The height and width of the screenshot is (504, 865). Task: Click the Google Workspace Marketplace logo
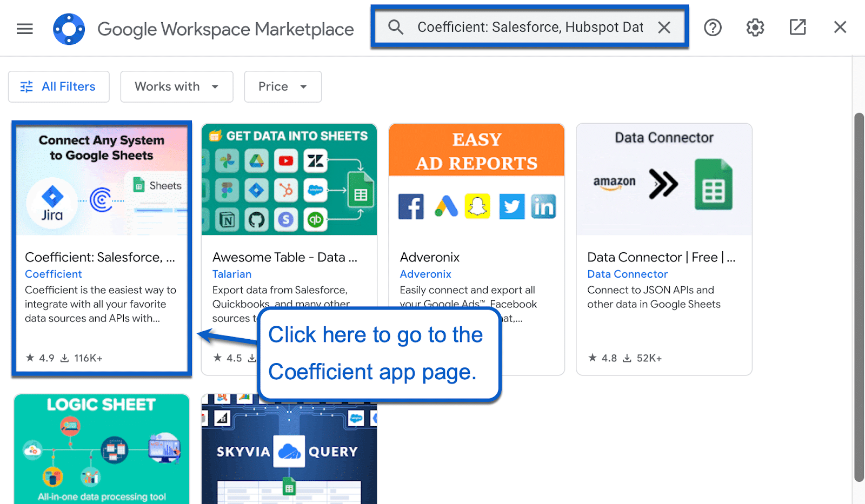[x=69, y=29]
